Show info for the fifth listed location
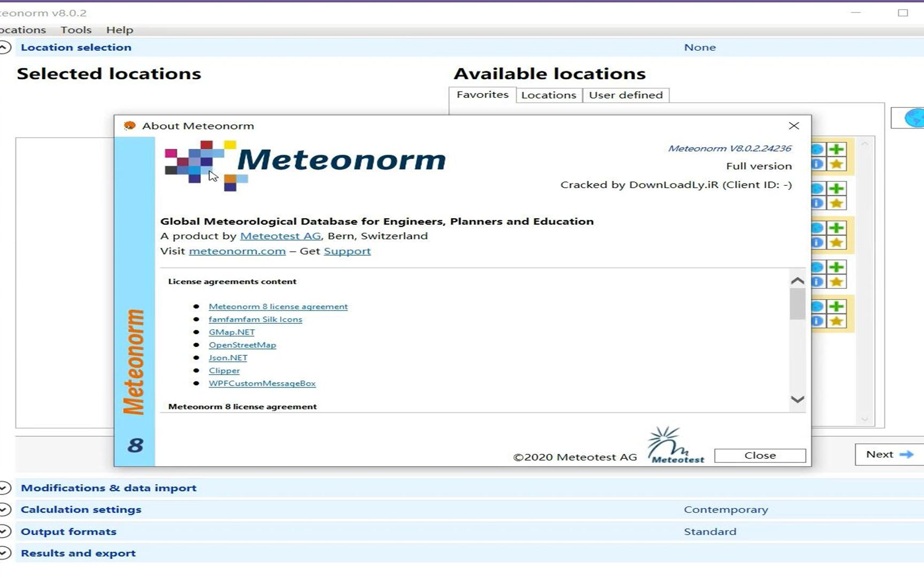The width and height of the screenshot is (924, 578). [818, 322]
